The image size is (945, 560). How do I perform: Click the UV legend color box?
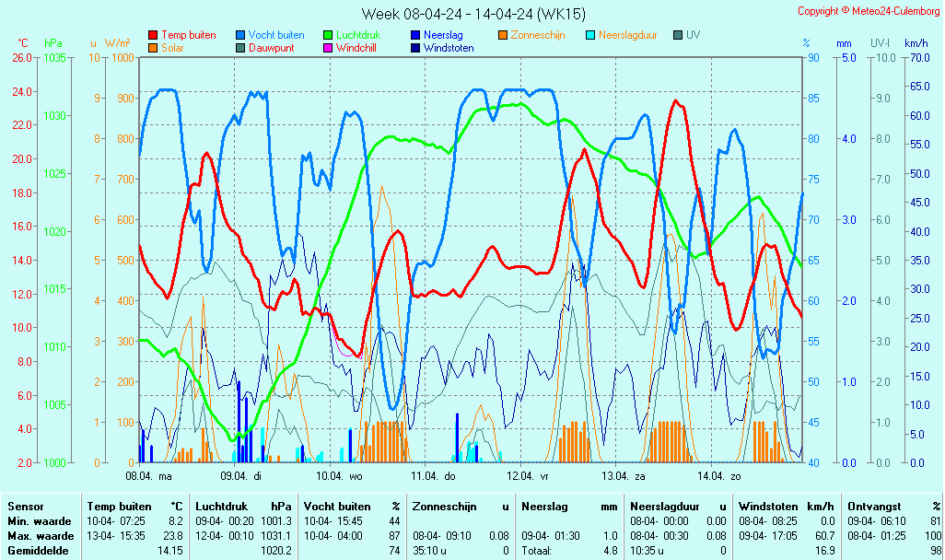677,35
